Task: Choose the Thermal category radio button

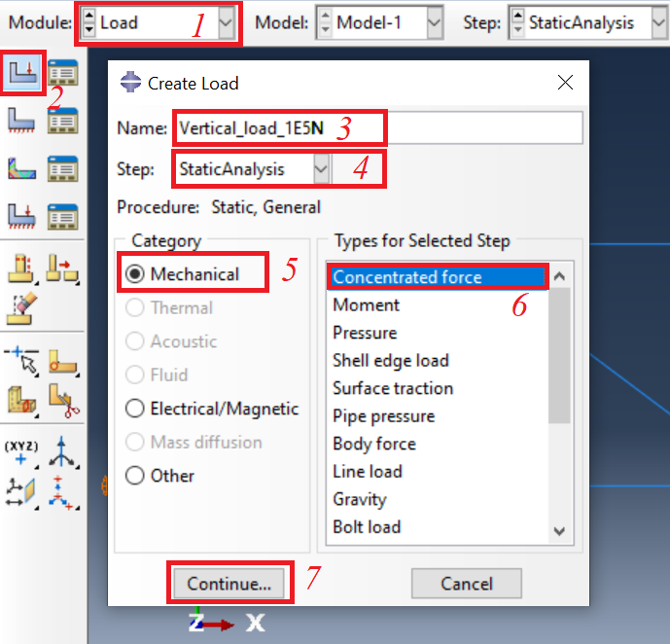Action: point(135,307)
